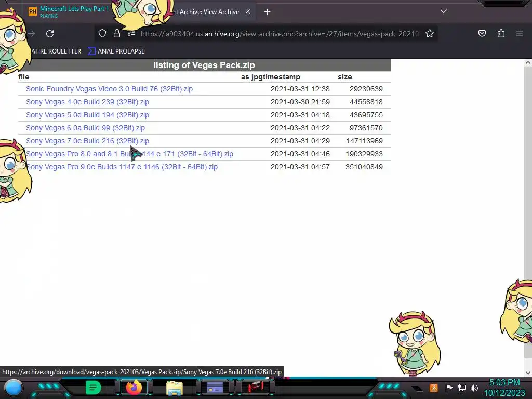Open the ANAL PROLAPSE bookmark
532x399 pixels.
coord(116,51)
